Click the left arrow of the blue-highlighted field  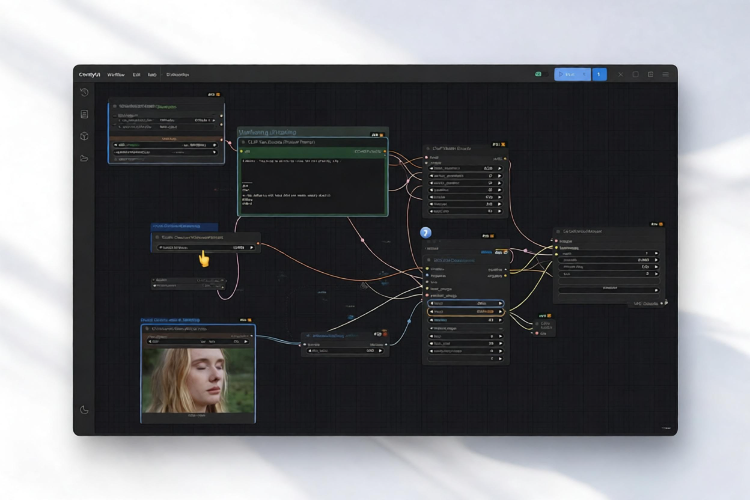[x=432, y=303]
